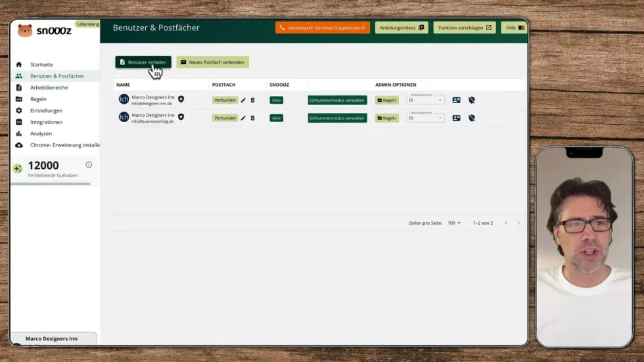Click the Neues Postfach verbinden button
This screenshot has height=362, width=644.
(212, 62)
